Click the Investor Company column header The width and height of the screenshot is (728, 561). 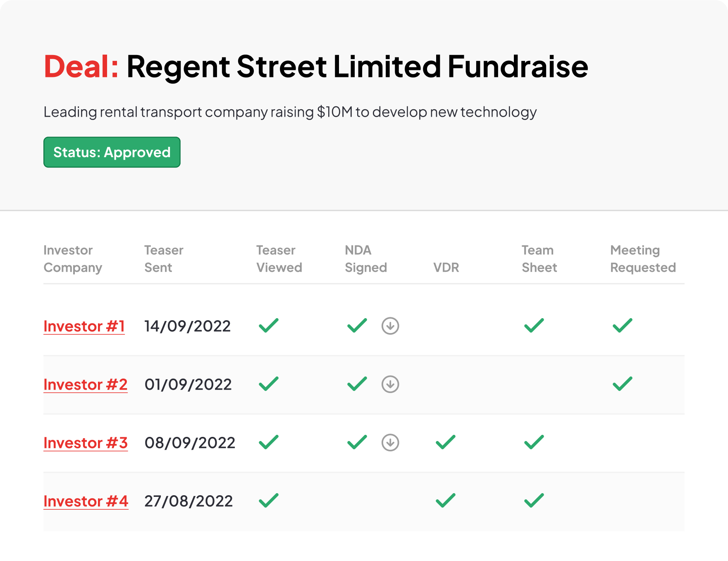click(73, 259)
